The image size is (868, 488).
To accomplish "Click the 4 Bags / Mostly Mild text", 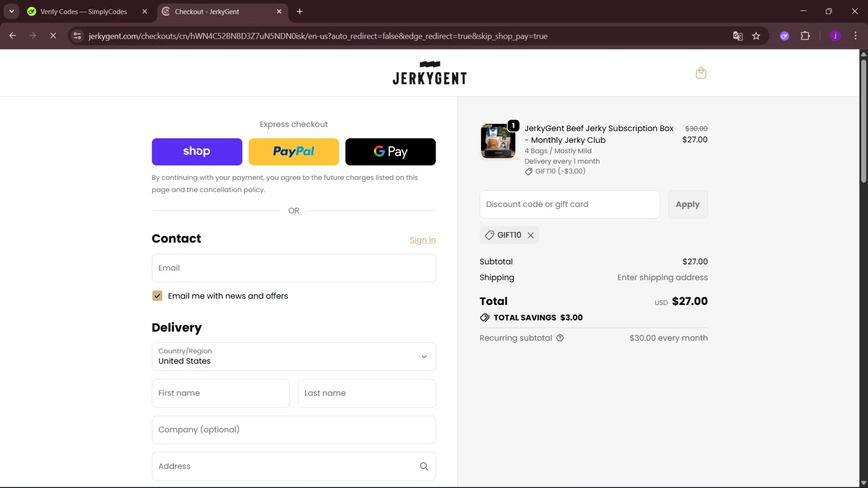I will tap(558, 151).
